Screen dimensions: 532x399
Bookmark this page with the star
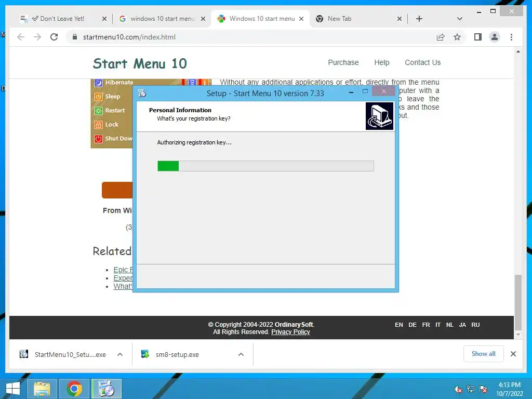[x=457, y=37]
